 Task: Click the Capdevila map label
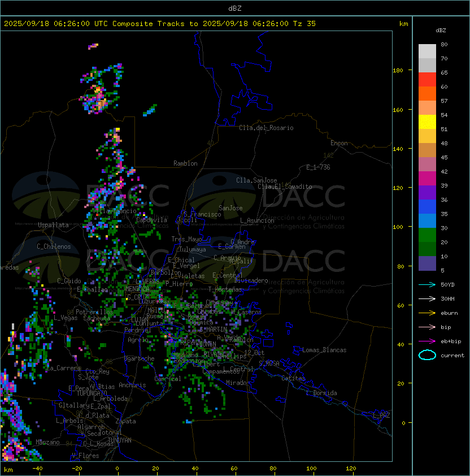(152, 220)
